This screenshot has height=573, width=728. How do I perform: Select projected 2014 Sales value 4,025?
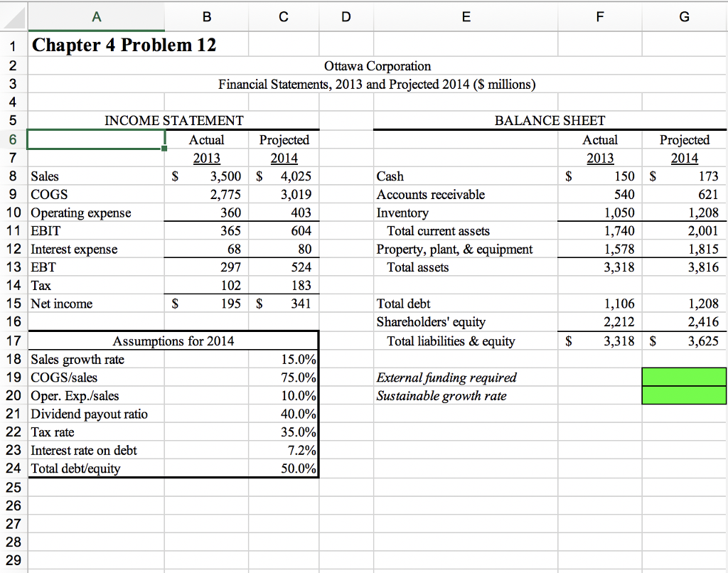pos(284,176)
